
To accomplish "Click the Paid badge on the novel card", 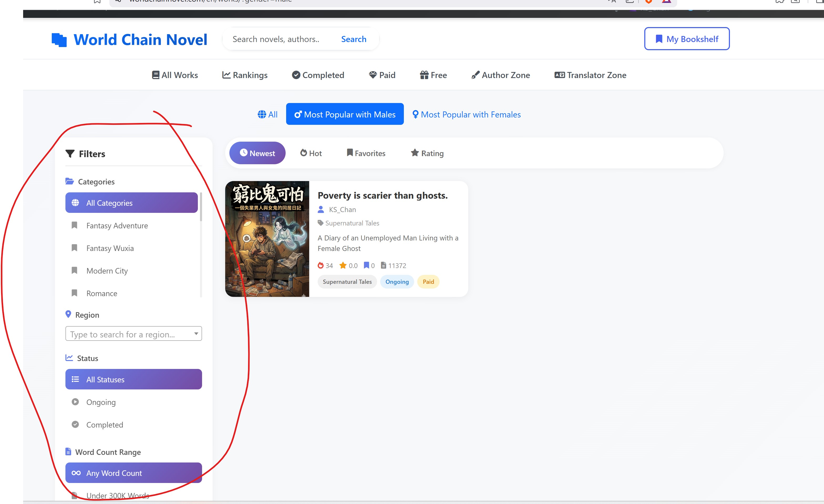I will click(428, 282).
